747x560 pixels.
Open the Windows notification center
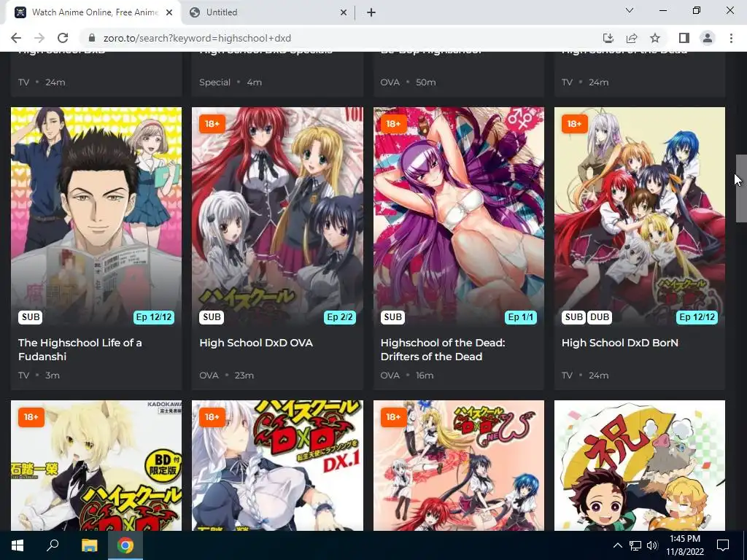tap(723, 545)
